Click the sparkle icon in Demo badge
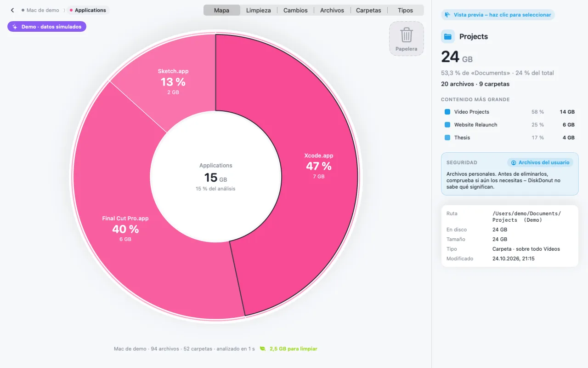This screenshot has width=588, height=368. pos(15,27)
